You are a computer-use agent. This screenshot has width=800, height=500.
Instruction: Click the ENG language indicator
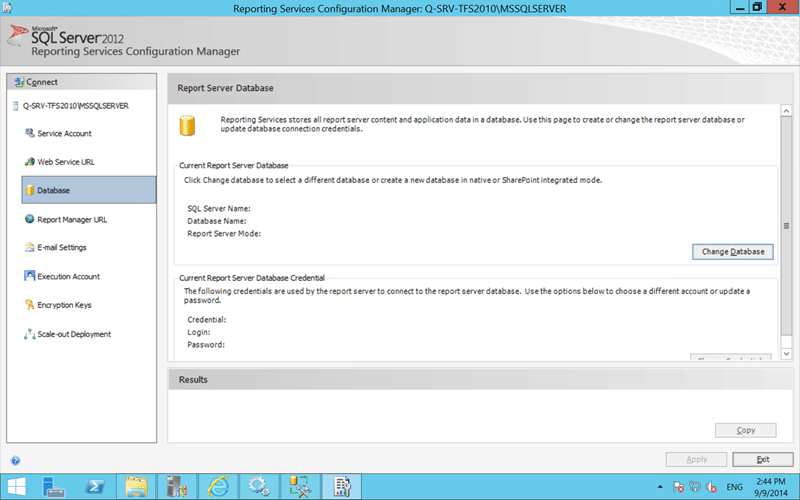734,487
